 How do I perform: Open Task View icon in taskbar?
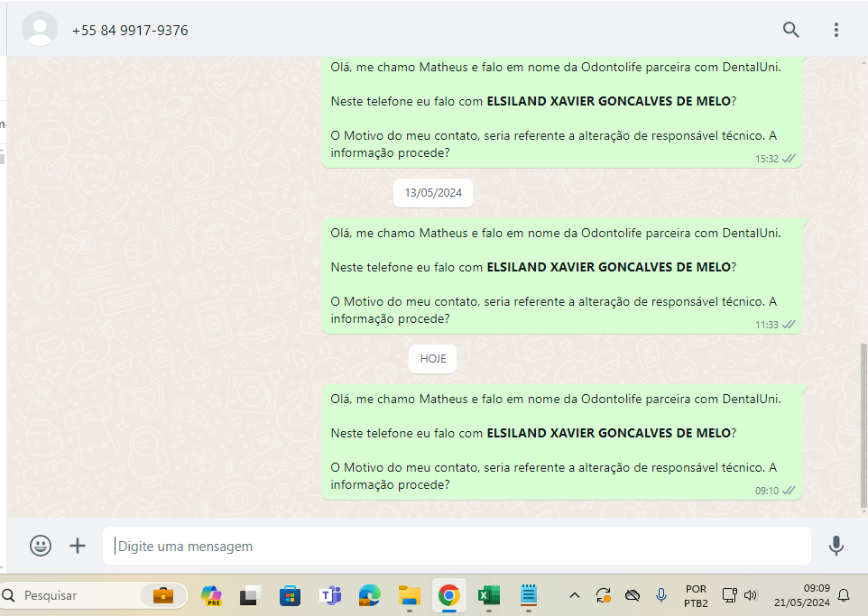click(250, 595)
